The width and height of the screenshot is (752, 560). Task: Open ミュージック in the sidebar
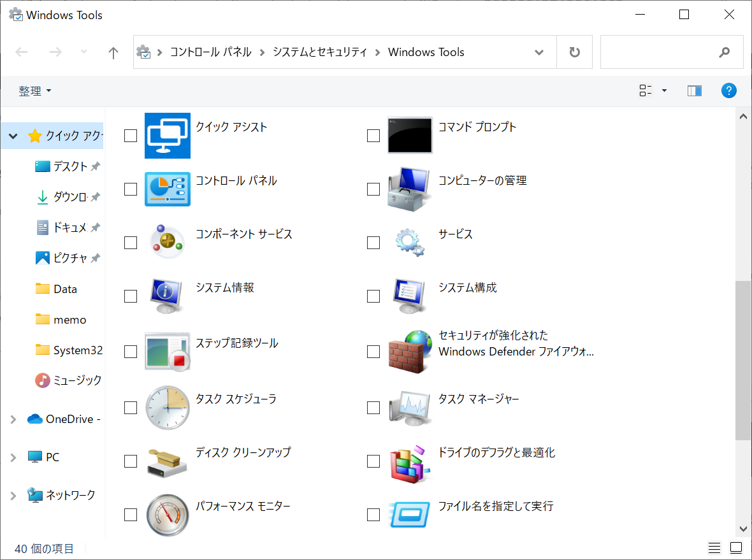[69, 380]
